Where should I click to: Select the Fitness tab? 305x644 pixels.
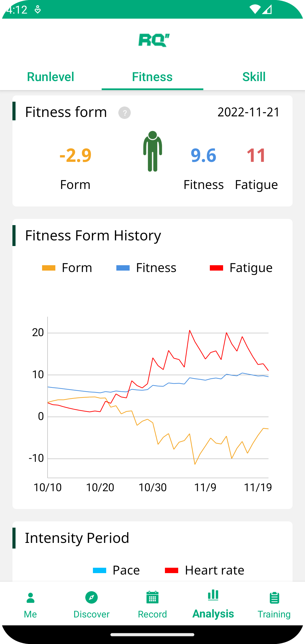click(x=152, y=77)
